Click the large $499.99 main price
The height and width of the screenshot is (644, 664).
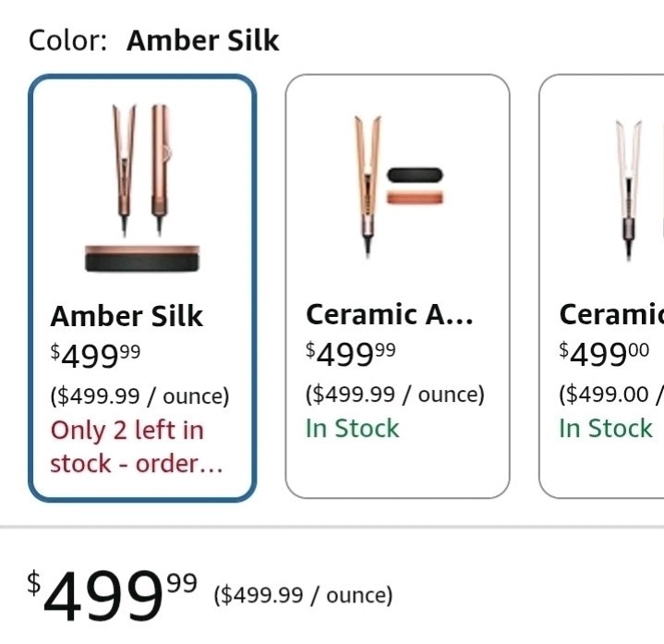pyautogui.click(x=113, y=595)
